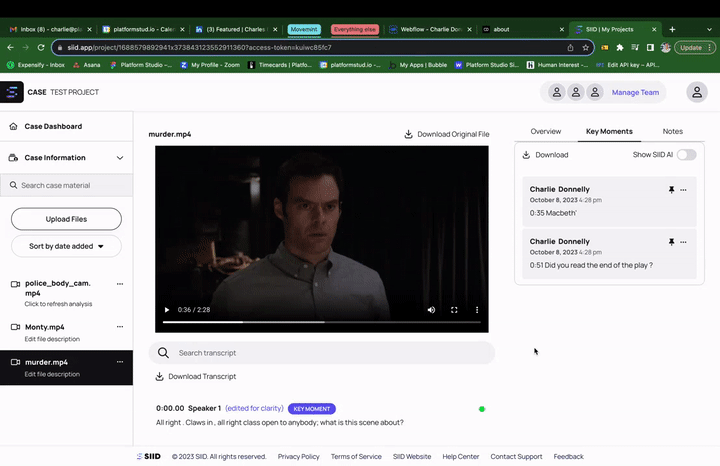720x466 pixels.
Task: Download key moments list
Action: point(546,155)
